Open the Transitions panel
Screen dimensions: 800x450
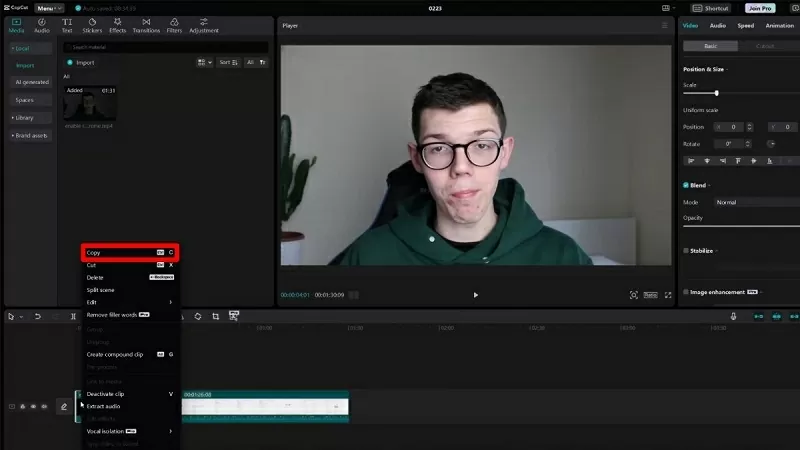point(146,25)
